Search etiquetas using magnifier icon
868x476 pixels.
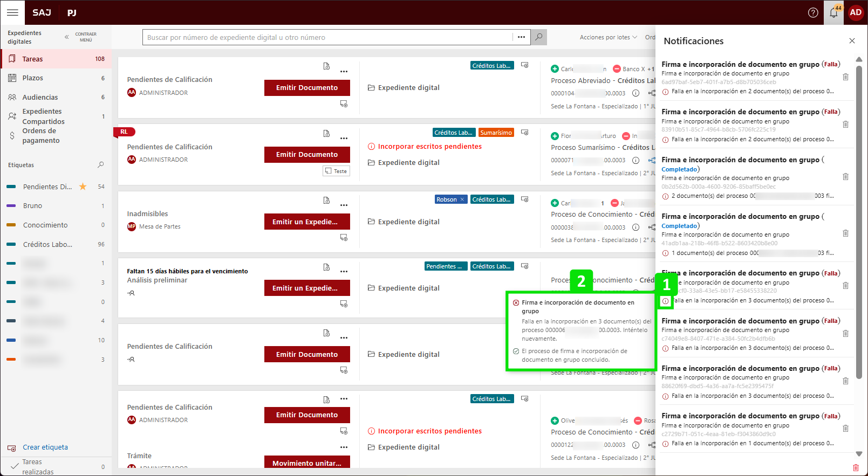click(100, 165)
